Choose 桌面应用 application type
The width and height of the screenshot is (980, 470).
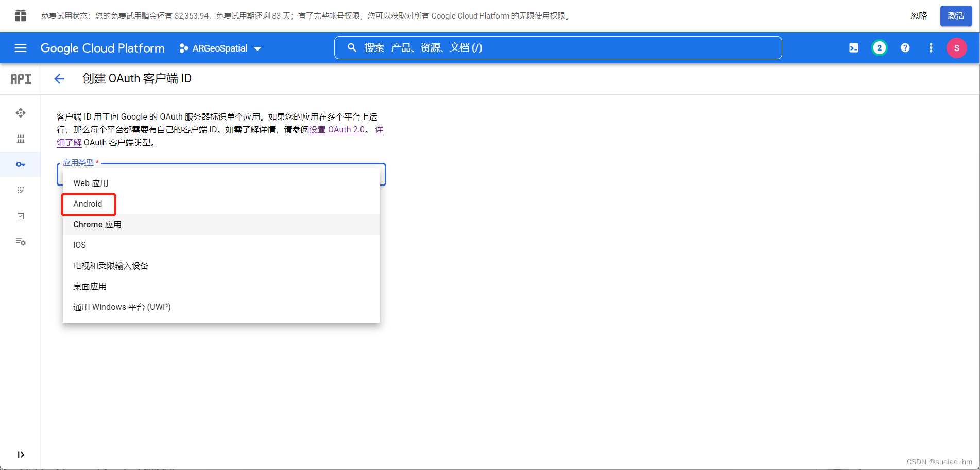tap(221, 287)
